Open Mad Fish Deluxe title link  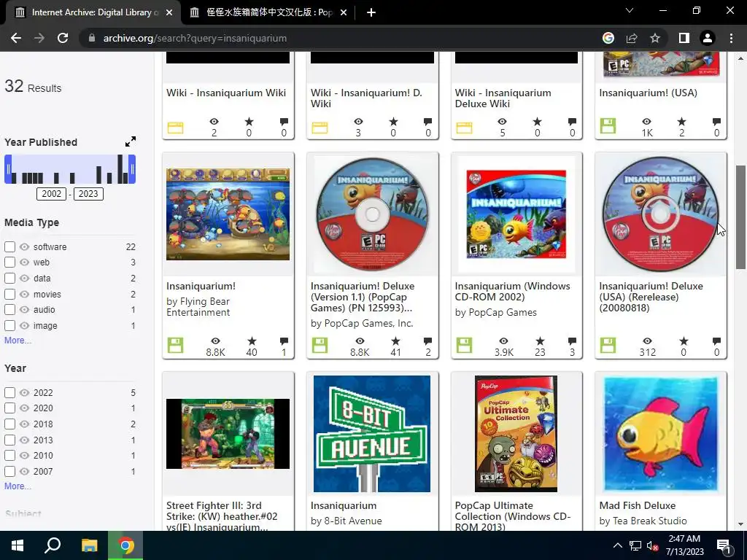point(638,505)
